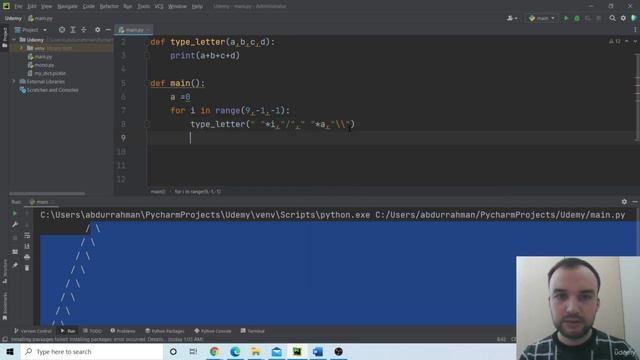
Task: Open Version Control tool window
Action: (33, 331)
